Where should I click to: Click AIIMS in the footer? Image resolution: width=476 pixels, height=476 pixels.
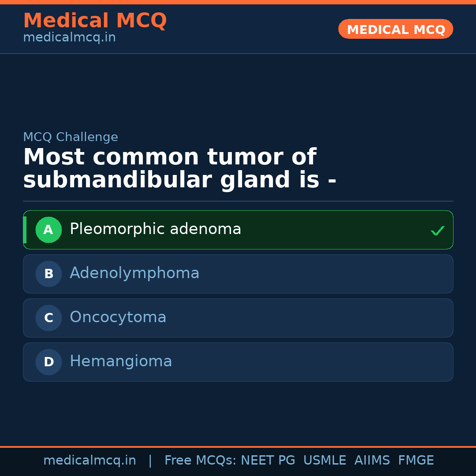click(372, 461)
